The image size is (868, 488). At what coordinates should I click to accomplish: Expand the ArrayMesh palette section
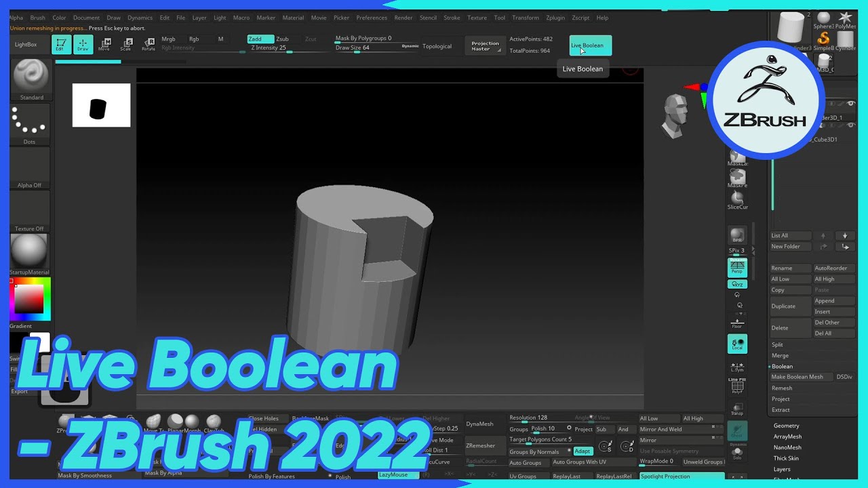pos(787,436)
